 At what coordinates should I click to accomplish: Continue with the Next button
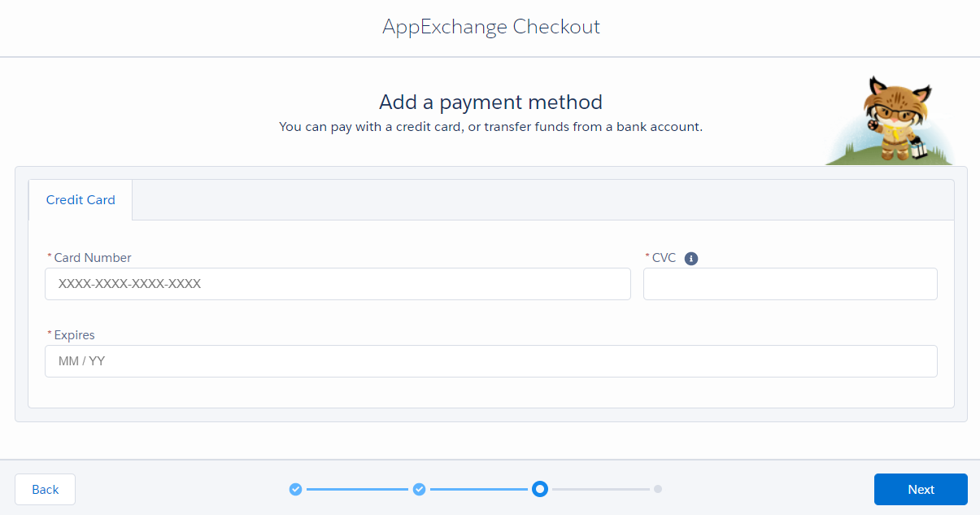(921, 489)
